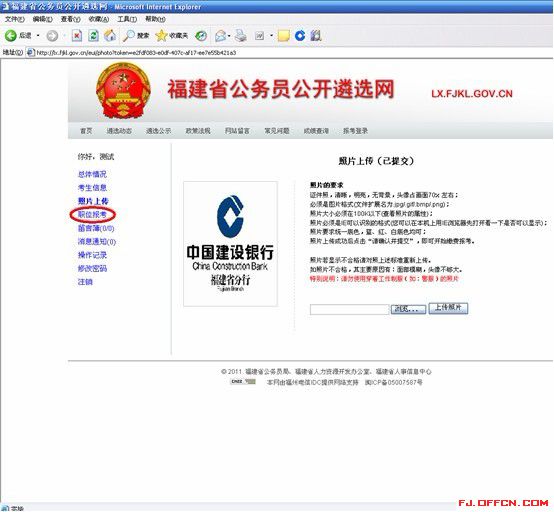
Task: Open 修改密码 link in left sidebar
Action: (x=92, y=268)
